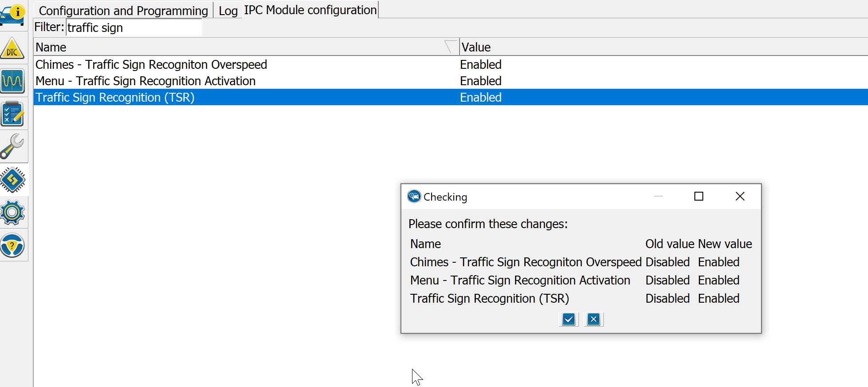
Task: Select the Traffic Sign Recognition (TSR) row
Action: click(x=451, y=97)
